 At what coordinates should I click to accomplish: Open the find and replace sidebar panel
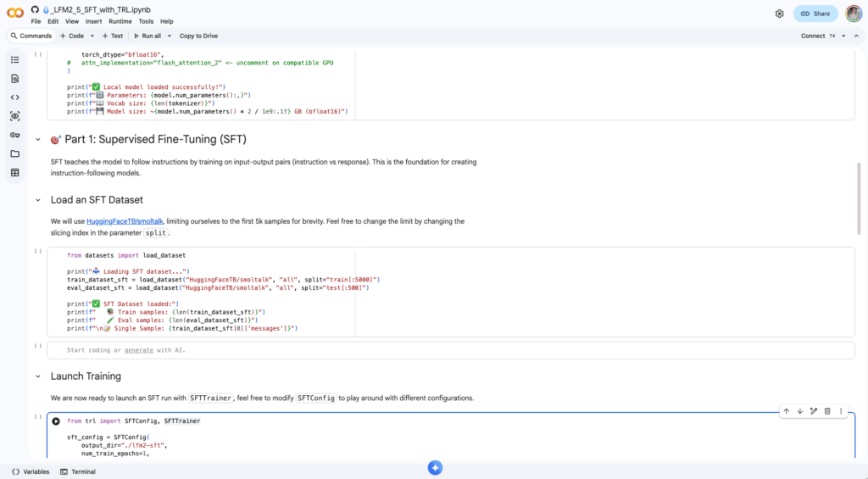pos(15,79)
